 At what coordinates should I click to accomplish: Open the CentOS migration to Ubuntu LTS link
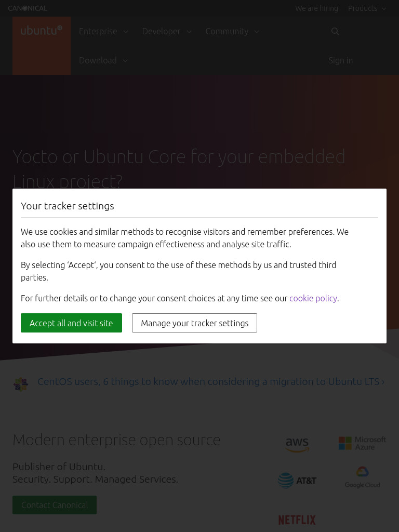211,382
